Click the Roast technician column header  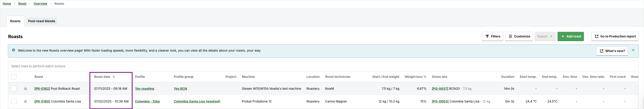(x=338, y=77)
